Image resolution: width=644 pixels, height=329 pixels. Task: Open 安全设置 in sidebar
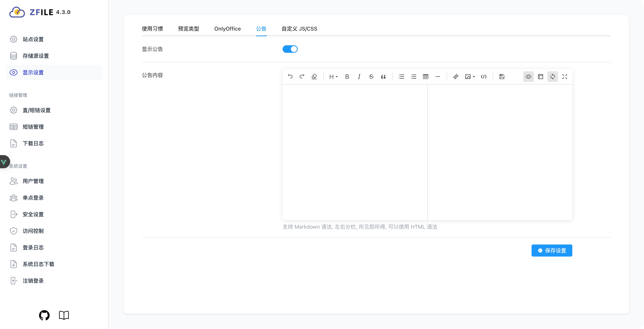coord(54,214)
